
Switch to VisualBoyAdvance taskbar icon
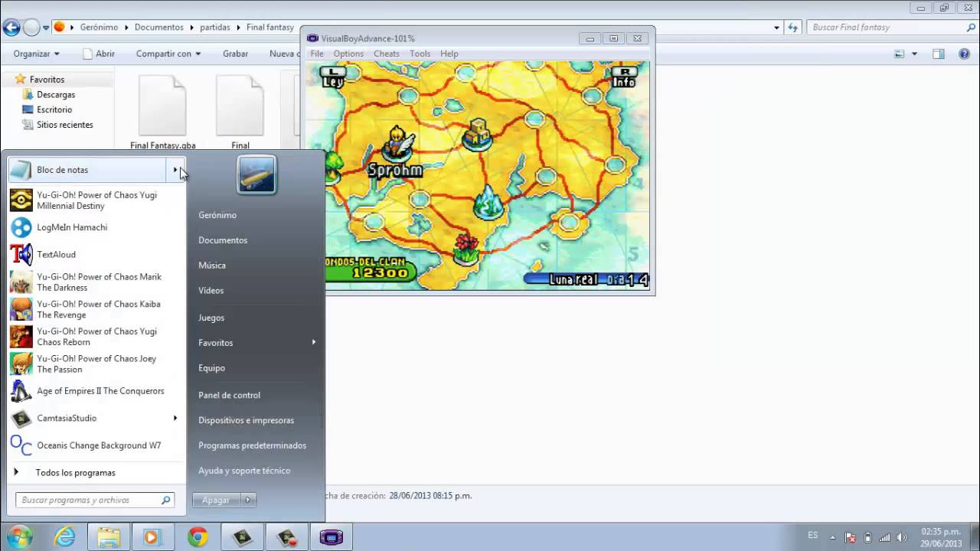pyautogui.click(x=332, y=537)
